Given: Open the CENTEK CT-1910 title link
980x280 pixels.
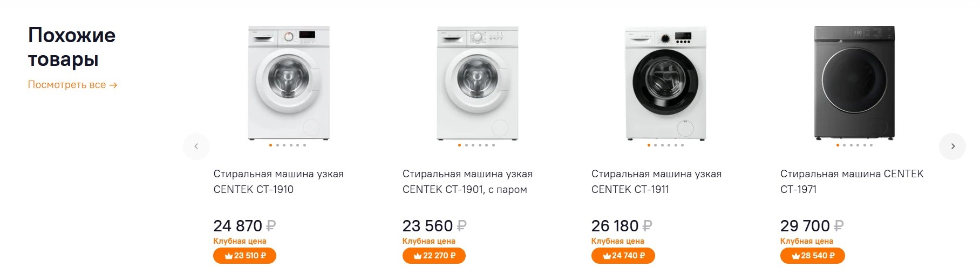Looking at the screenshot, I should (x=278, y=182).
